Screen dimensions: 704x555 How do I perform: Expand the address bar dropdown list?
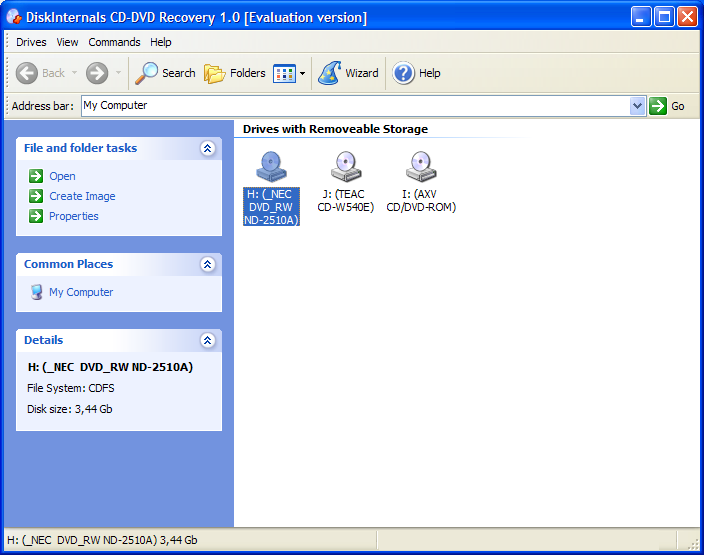638,106
